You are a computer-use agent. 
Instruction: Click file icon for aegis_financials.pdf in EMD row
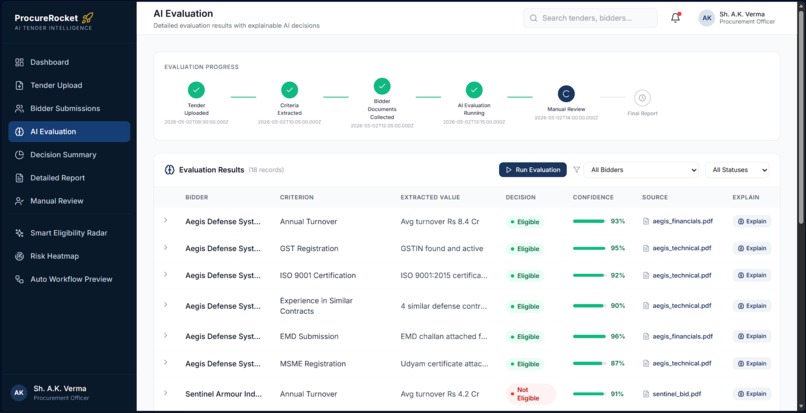(646, 336)
